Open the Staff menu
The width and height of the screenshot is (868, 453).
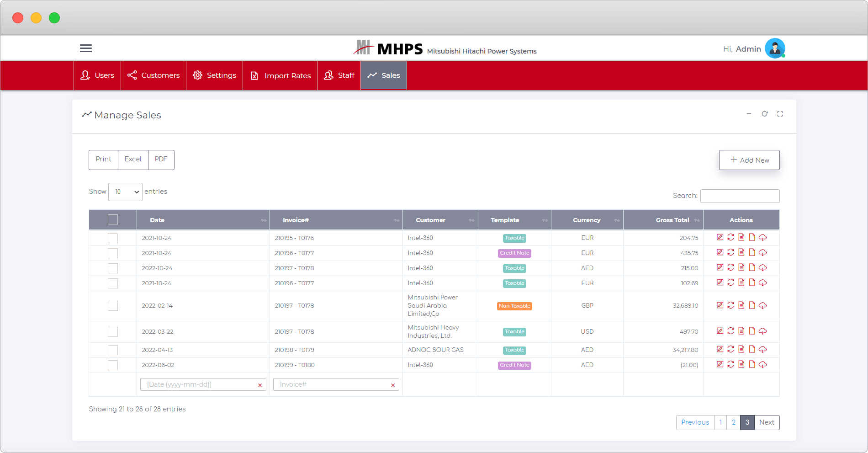pyautogui.click(x=339, y=75)
